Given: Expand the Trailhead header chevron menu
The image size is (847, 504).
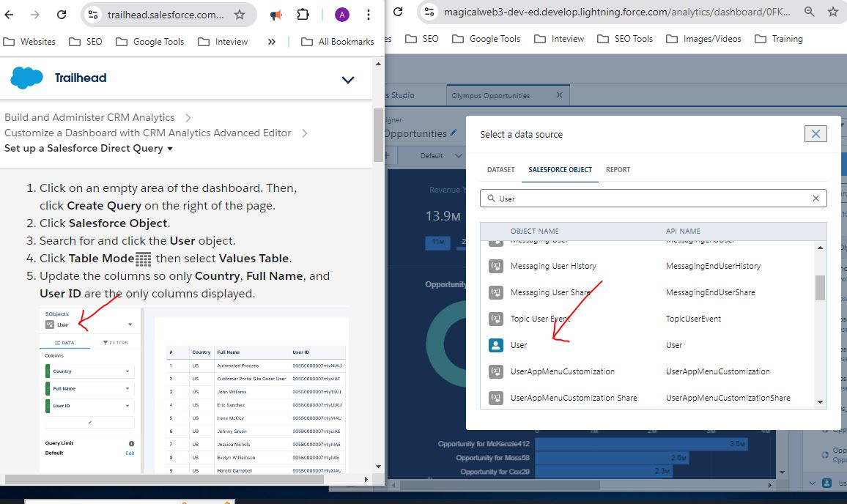Looking at the screenshot, I should pyautogui.click(x=348, y=80).
